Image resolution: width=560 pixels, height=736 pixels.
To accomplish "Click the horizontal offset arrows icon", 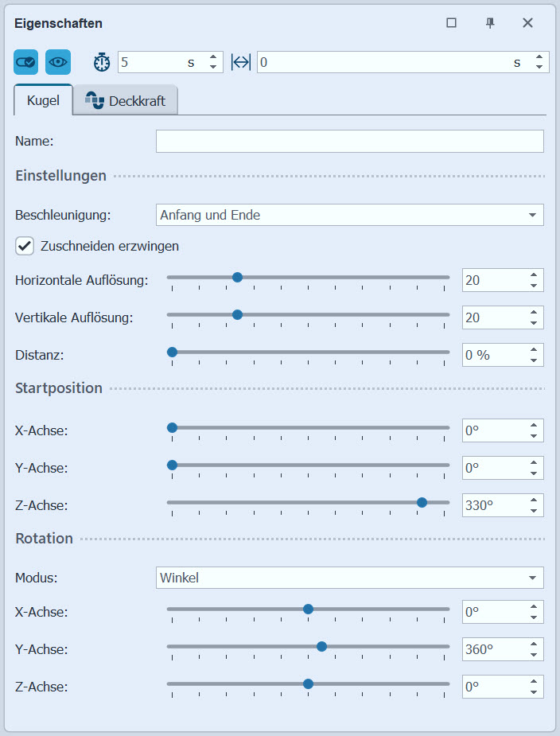I will 241,62.
